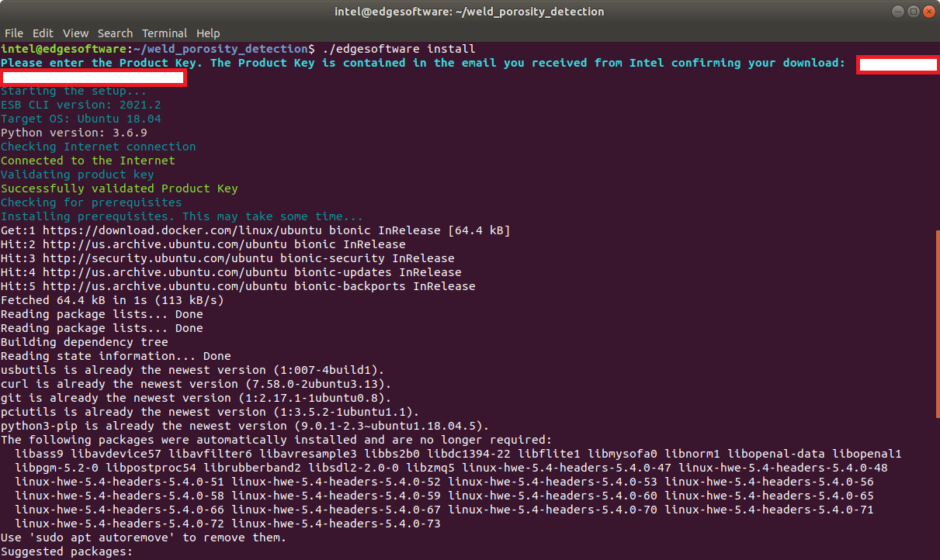Click the 'Successfully validated Product Key' line
Image resolution: width=940 pixels, height=560 pixels.
click(120, 188)
